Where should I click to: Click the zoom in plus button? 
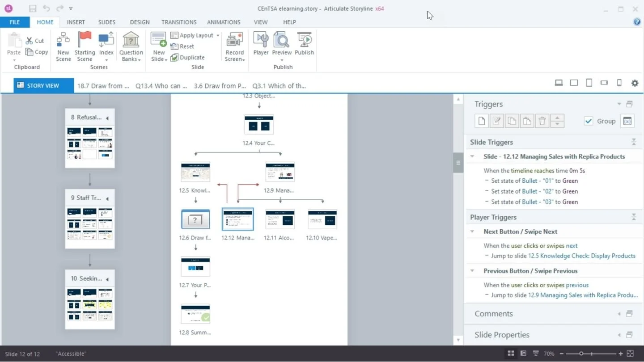pyautogui.click(x=621, y=354)
